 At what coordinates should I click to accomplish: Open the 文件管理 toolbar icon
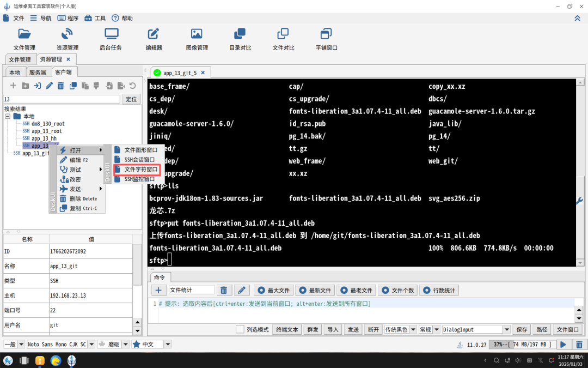pos(24,39)
